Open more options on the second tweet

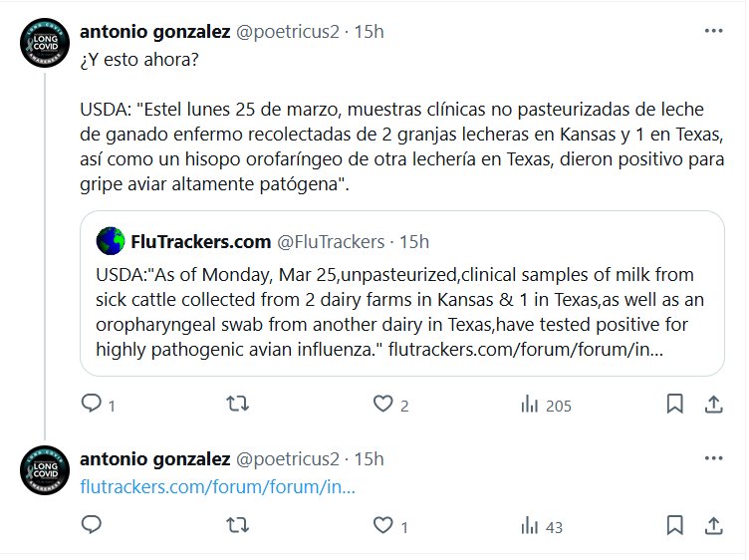click(x=714, y=458)
